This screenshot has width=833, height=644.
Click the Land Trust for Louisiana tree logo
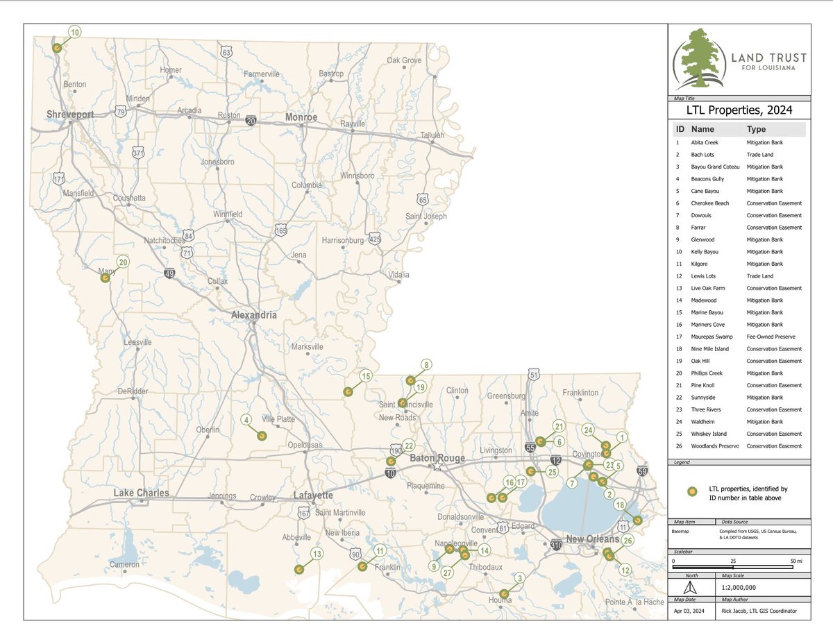coord(700,60)
